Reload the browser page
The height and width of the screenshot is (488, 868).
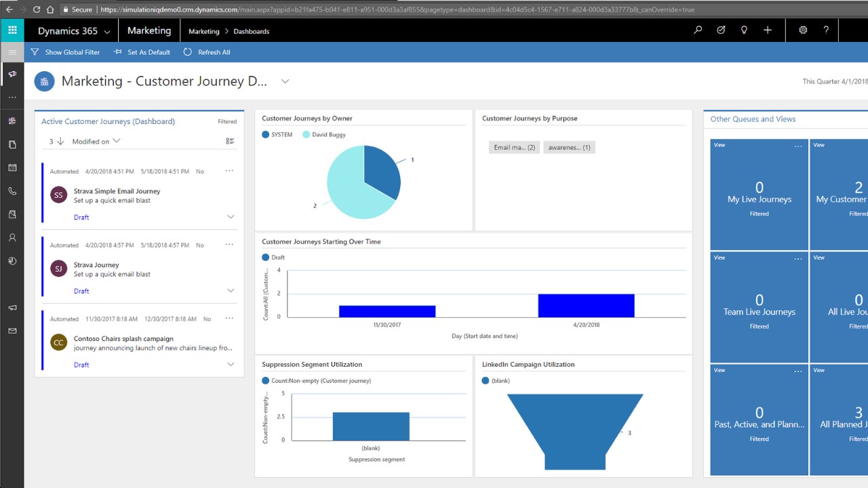pos(36,9)
